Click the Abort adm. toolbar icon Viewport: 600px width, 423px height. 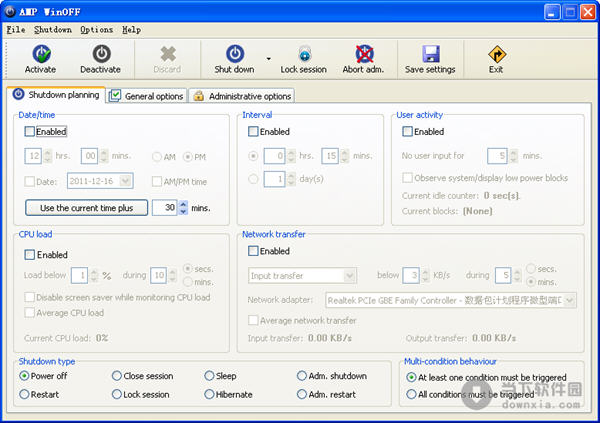coord(365,54)
